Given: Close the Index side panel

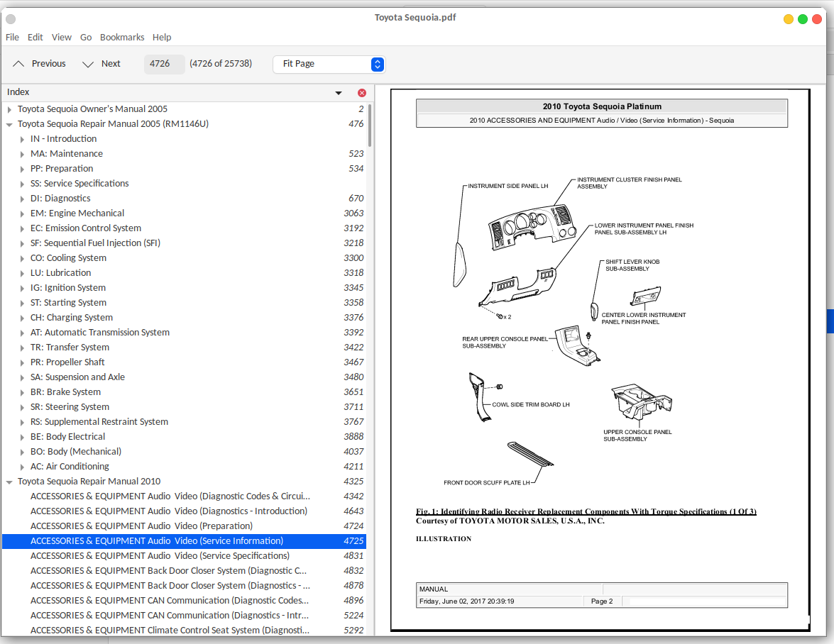Looking at the screenshot, I should (x=362, y=93).
